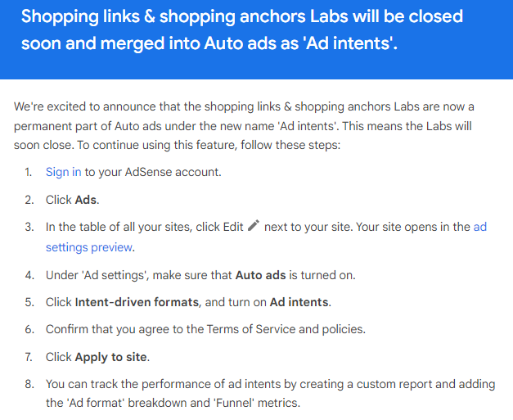Click 'to your AdSense account' text in step 1
Image resolution: width=513 pixels, height=420 pixels.
[x=153, y=172]
